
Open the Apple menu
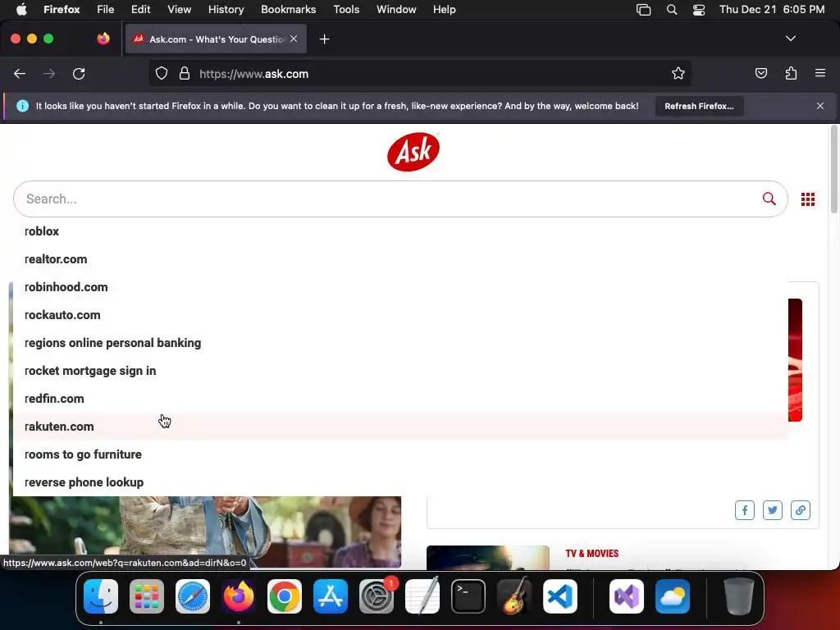21,10
